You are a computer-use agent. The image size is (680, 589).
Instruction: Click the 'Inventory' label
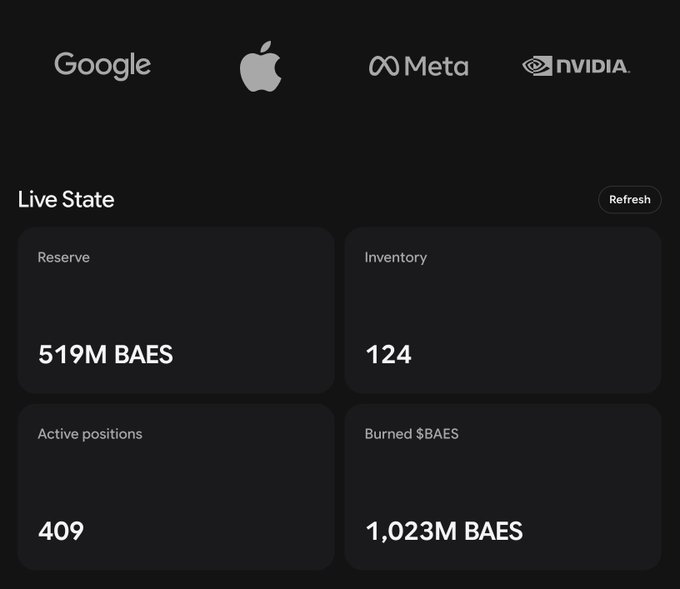pos(396,258)
